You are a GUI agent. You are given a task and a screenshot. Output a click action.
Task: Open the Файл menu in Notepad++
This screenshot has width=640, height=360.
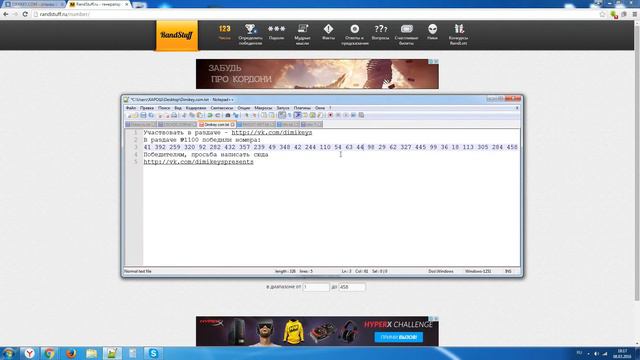pyautogui.click(x=131, y=108)
